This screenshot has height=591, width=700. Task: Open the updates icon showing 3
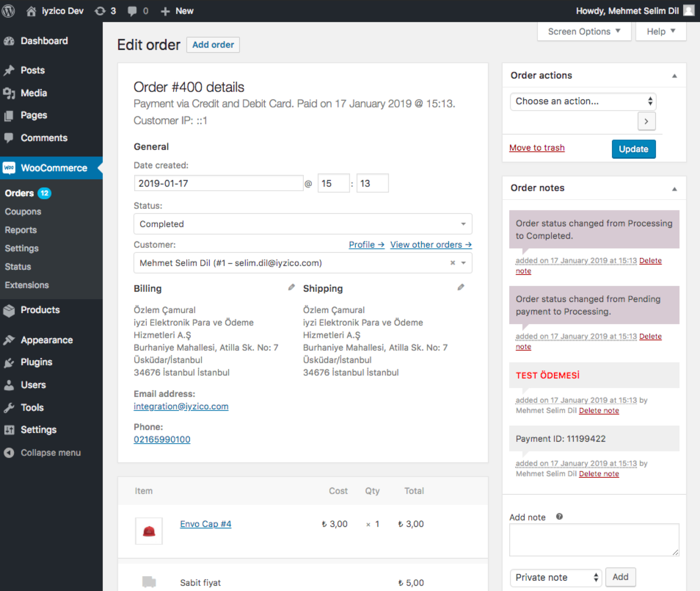[105, 11]
